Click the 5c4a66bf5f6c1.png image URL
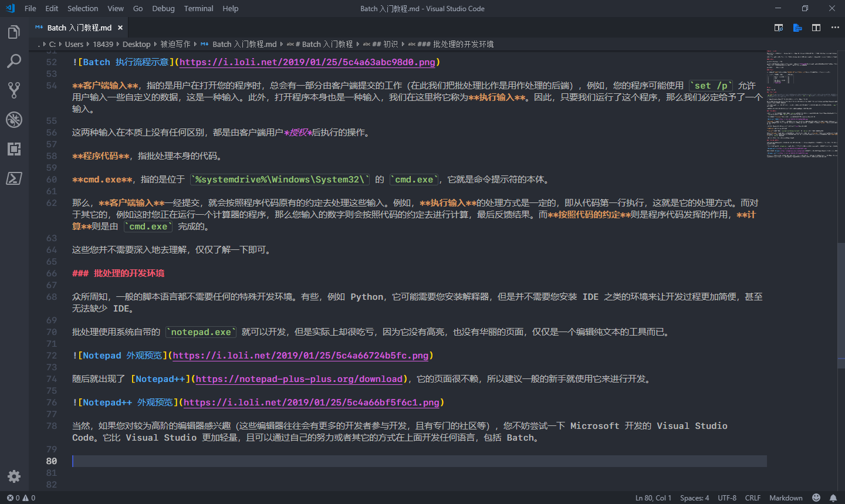Screen dimensions: 845x504 (x=311, y=402)
